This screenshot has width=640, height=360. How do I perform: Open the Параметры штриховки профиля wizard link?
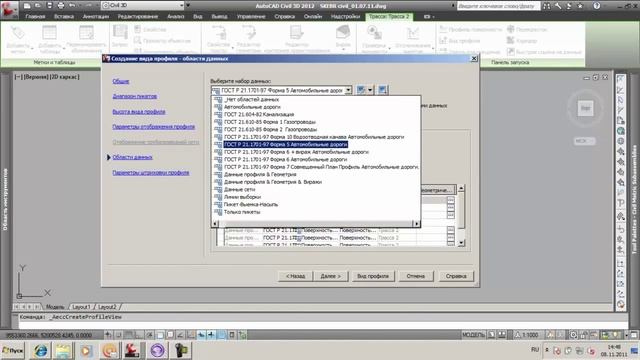click(x=151, y=173)
